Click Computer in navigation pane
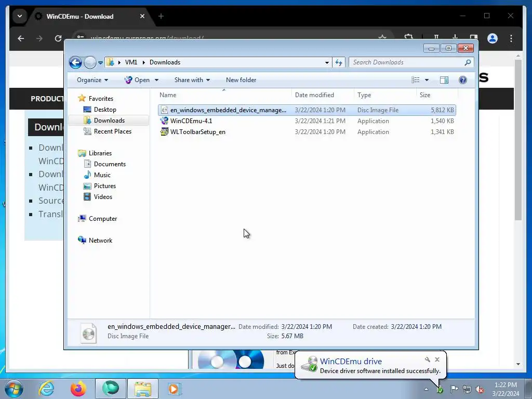 coord(102,219)
